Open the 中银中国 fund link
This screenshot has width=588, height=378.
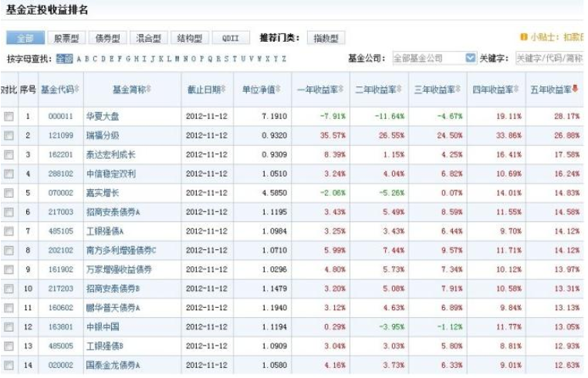tap(103, 326)
